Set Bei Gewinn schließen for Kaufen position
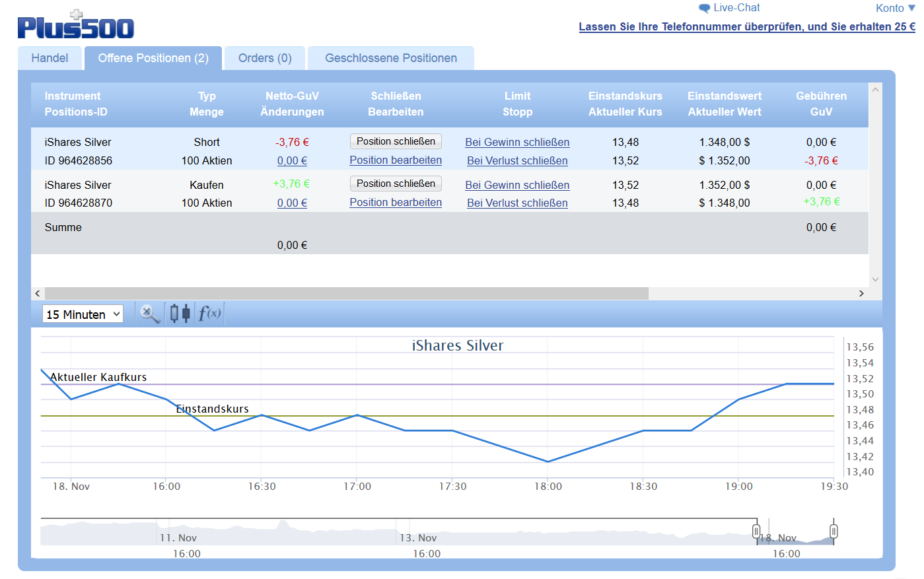The width and height of the screenshot is (924, 579). point(517,185)
